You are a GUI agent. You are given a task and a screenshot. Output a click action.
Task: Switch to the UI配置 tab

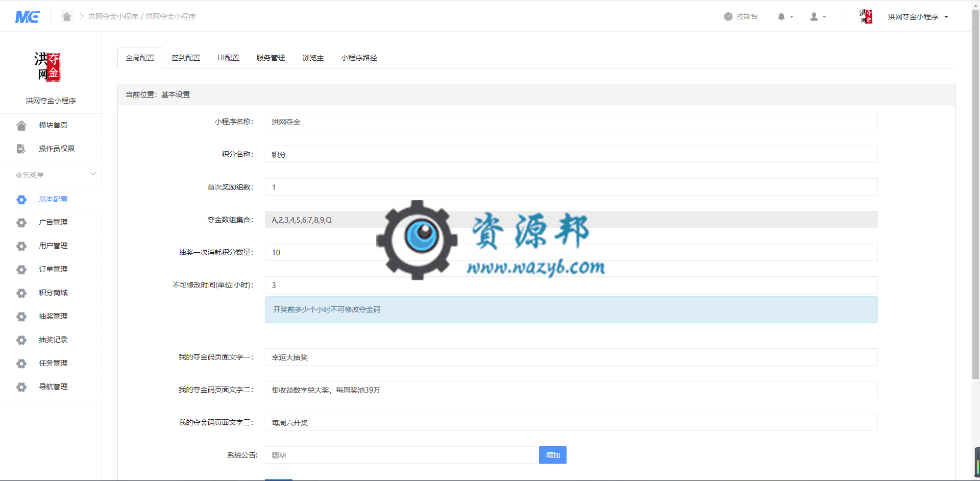coord(228,58)
